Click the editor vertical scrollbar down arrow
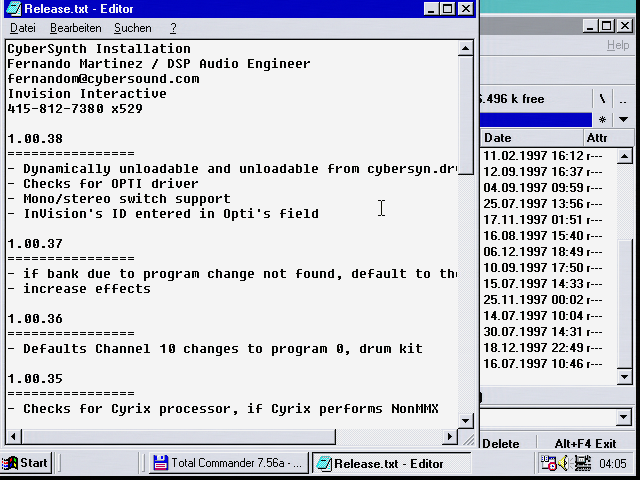Image resolution: width=640 pixels, height=480 pixels. (467, 421)
